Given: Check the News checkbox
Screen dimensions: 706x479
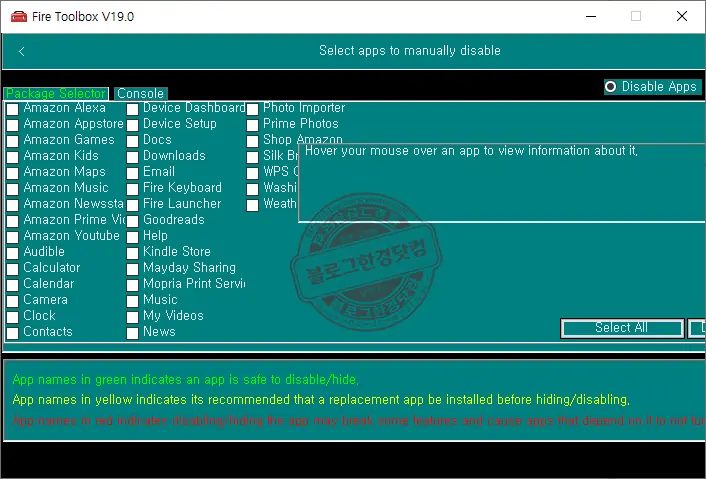Looking at the screenshot, I should coord(132,333).
